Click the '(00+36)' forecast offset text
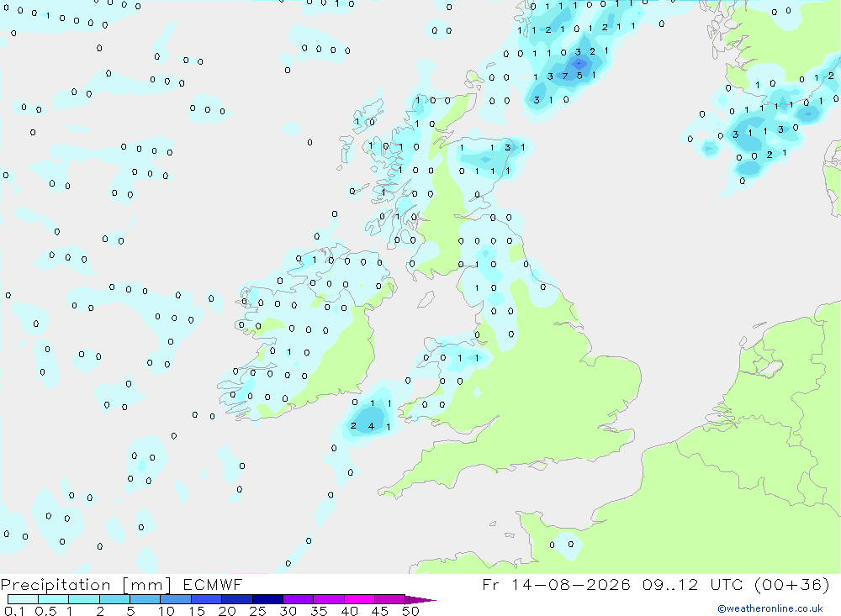This screenshot has width=841, height=616. 791,584
